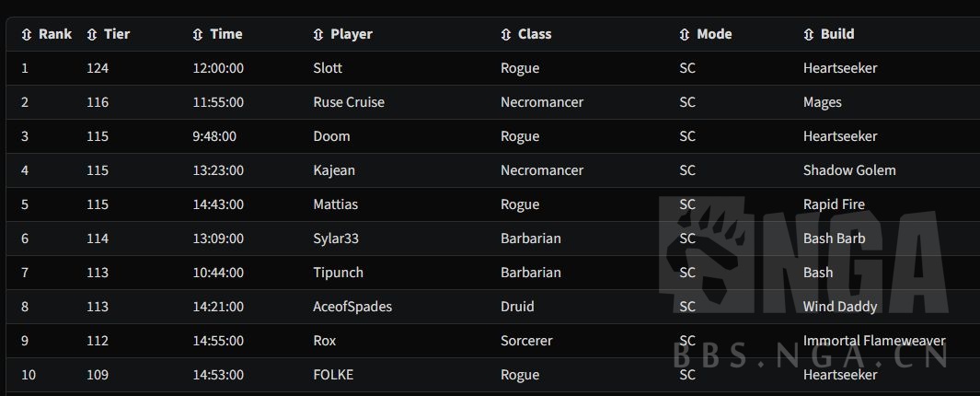The width and height of the screenshot is (980, 396).
Task: Select Shadow Golem build cell
Action: (848, 170)
